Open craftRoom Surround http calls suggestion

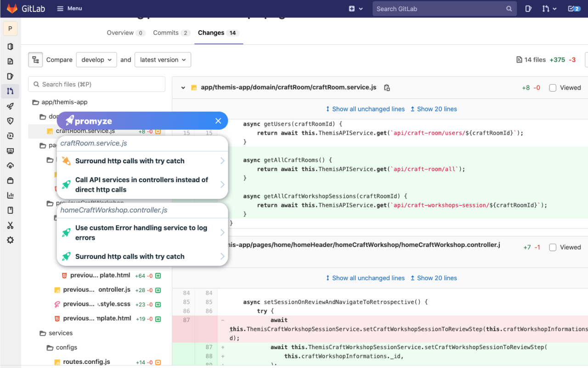pyautogui.click(x=142, y=161)
